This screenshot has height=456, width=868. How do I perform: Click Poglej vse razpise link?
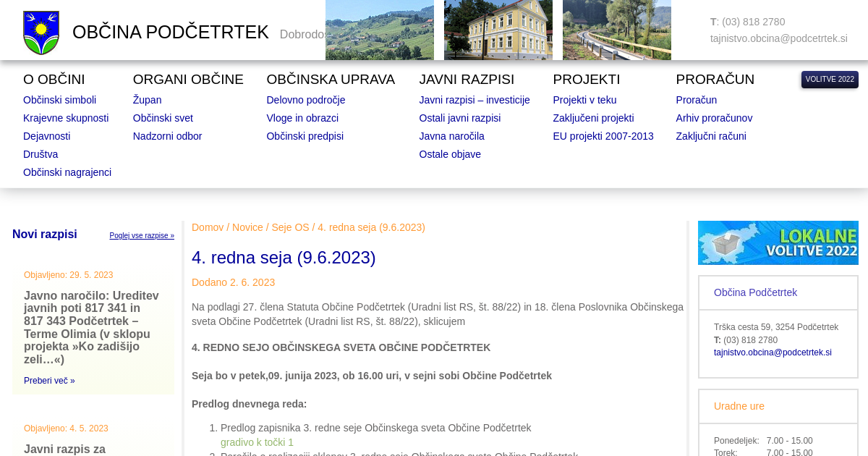tap(142, 236)
